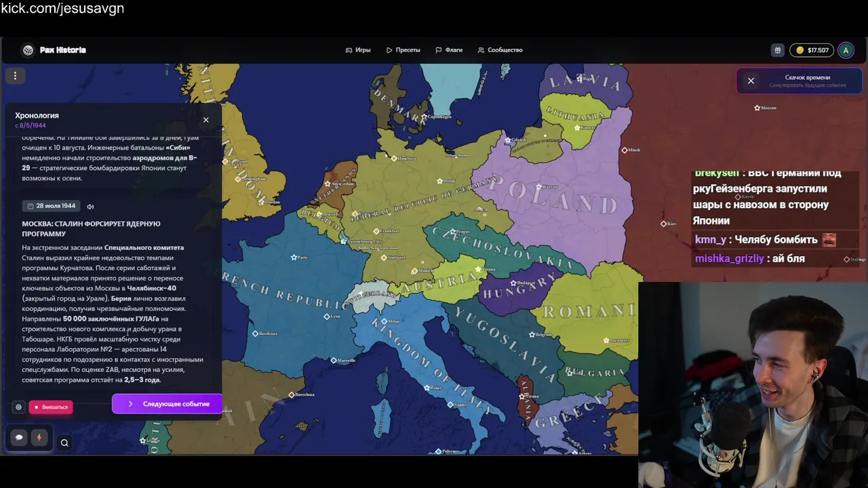Screen dimensions: 868x488
Task: Close the Хронология panel
Action: click(206, 120)
